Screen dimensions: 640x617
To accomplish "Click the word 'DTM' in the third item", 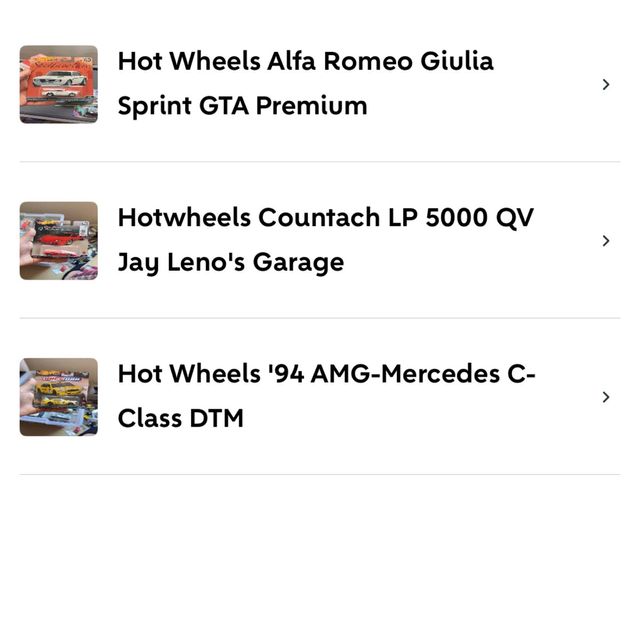I will click(x=217, y=418).
